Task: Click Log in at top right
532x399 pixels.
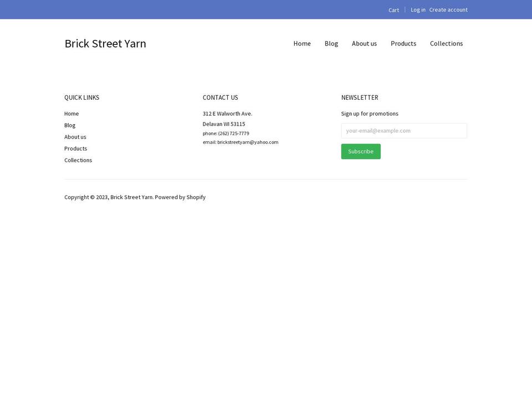Action: point(418,9)
